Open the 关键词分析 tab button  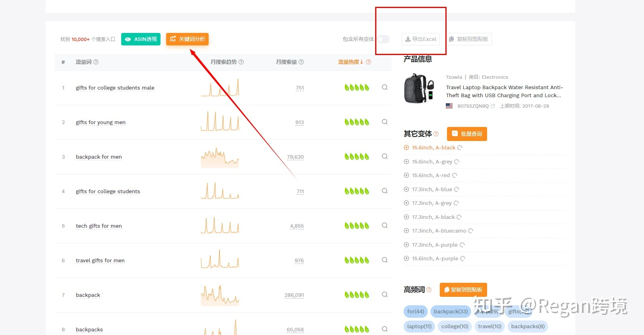(x=187, y=39)
